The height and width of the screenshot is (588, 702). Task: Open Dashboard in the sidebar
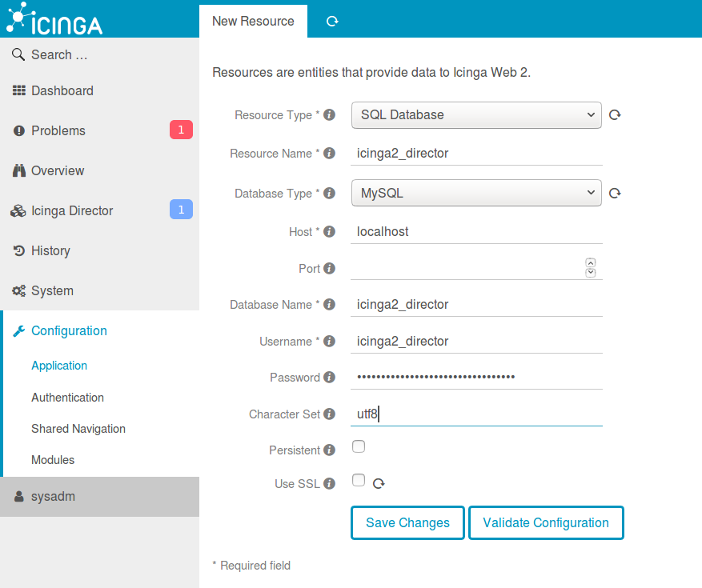coord(99,91)
